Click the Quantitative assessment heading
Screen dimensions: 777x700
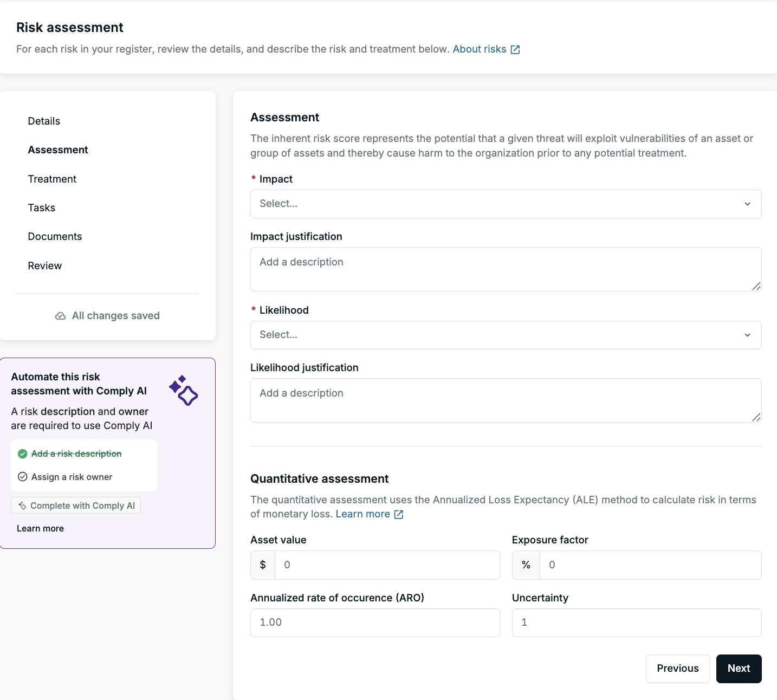(x=320, y=479)
